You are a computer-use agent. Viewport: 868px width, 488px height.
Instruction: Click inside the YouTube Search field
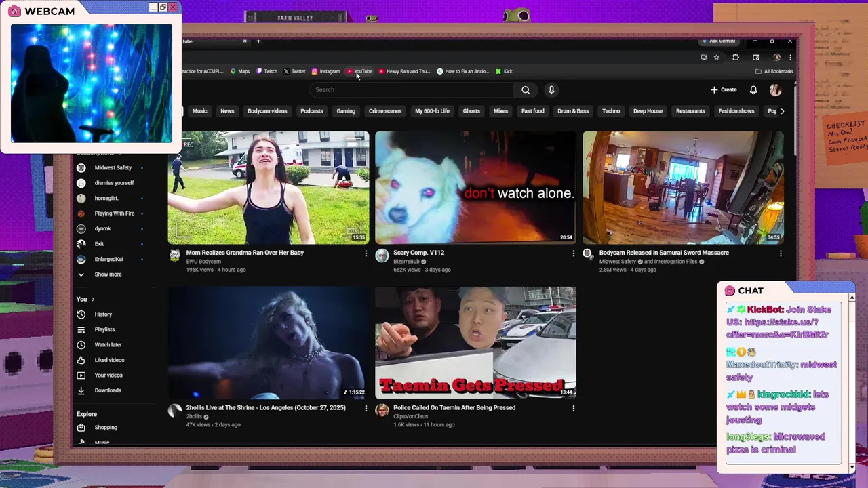pyautogui.click(x=411, y=90)
